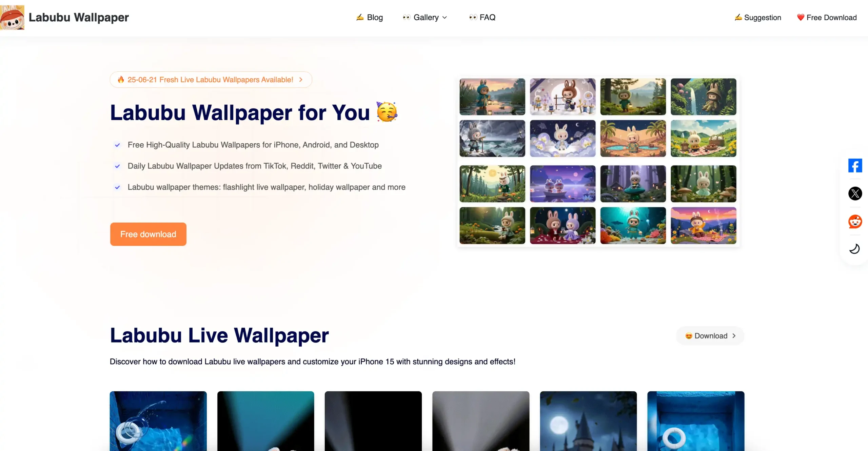Toggle dark mode with the moon icon
The height and width of the screenshot is (451, 868).
point(854,249)
